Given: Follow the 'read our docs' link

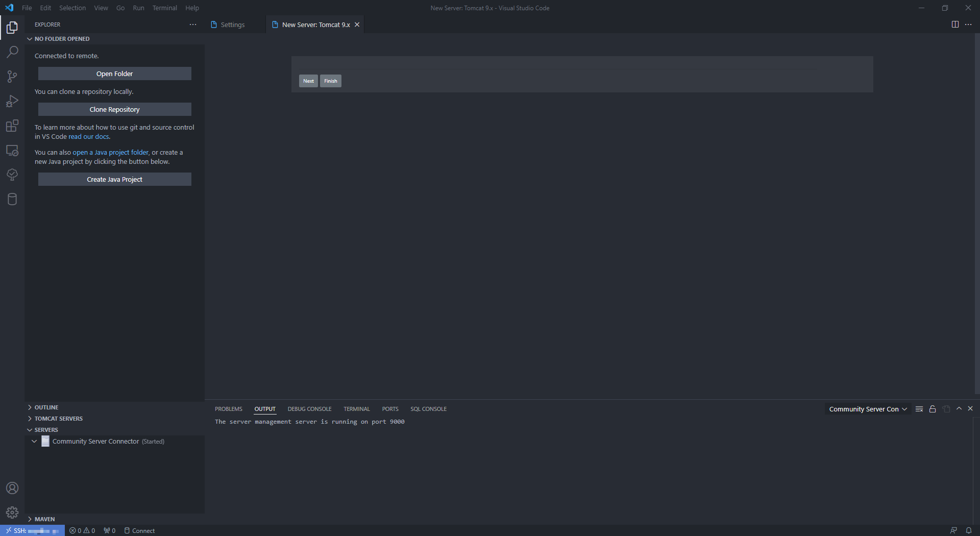Looking at the screenshot, I should [89, 136].
